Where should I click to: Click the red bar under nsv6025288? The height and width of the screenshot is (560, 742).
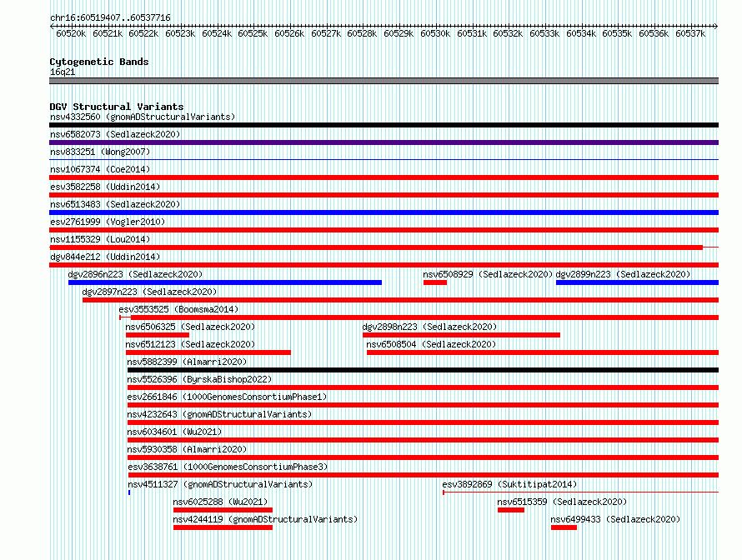click(x=223, y=510)
